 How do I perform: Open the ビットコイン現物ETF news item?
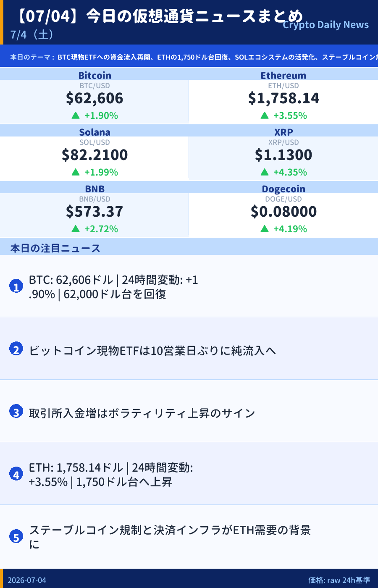click(189, 349)
